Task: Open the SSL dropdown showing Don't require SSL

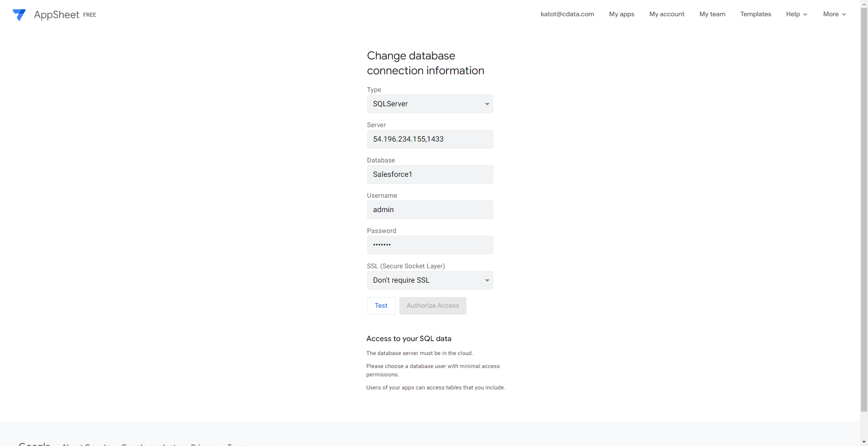Action: coord(430,280)
